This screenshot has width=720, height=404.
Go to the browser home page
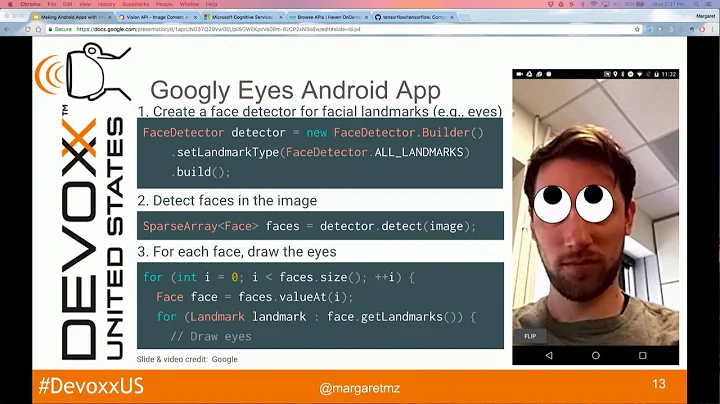(x=39, y=29)
